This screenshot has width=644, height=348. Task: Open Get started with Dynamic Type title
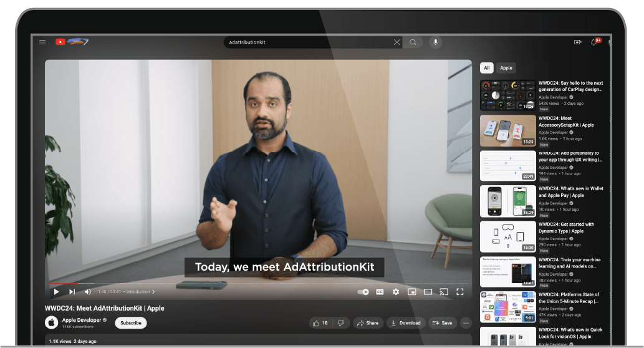[566, 228]
